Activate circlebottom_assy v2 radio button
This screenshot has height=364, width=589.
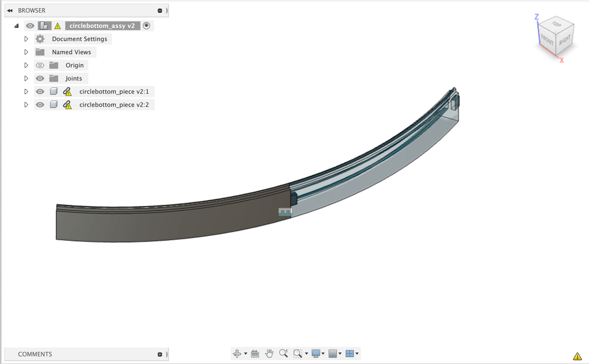pos(147,25)
